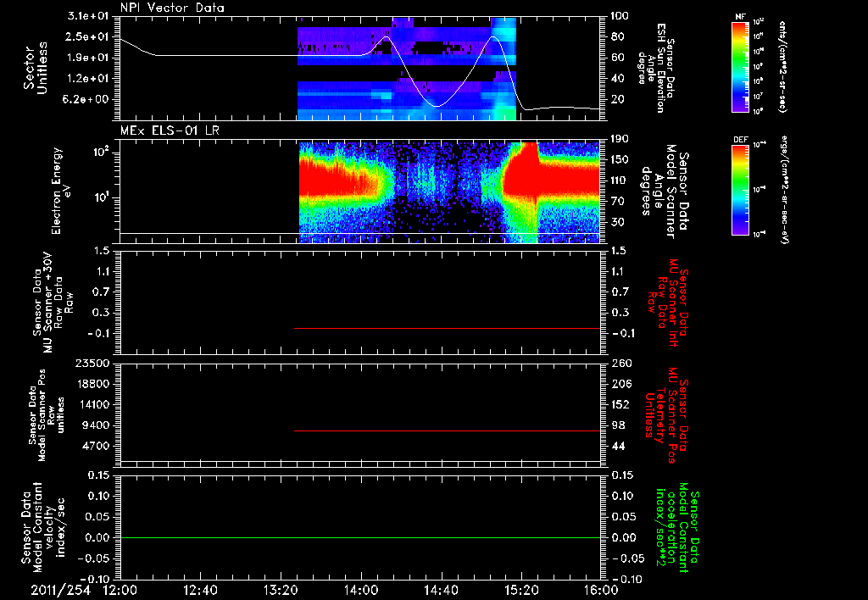The width and height of the screenshot is (868, 600).
Task: Click the "2011/254" date label
Action: pyautogui.click(x=60, y=591)
